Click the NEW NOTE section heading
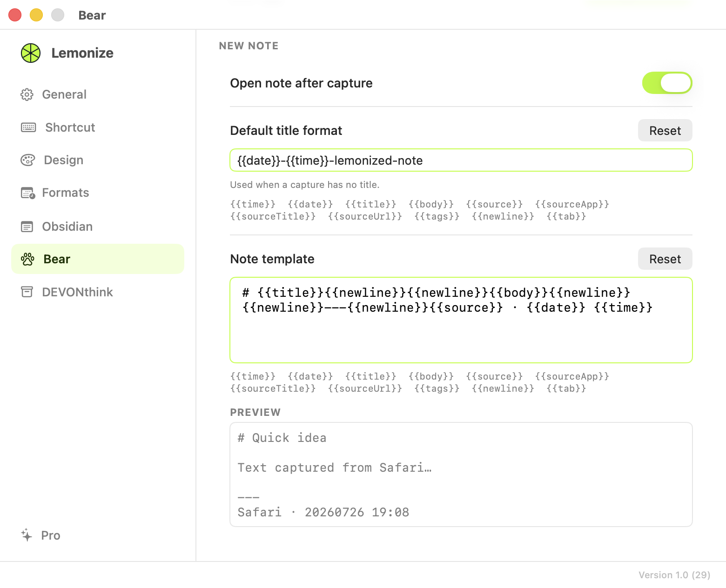The width and height of the screenshot is (726, 588). (x=249, y=46)
